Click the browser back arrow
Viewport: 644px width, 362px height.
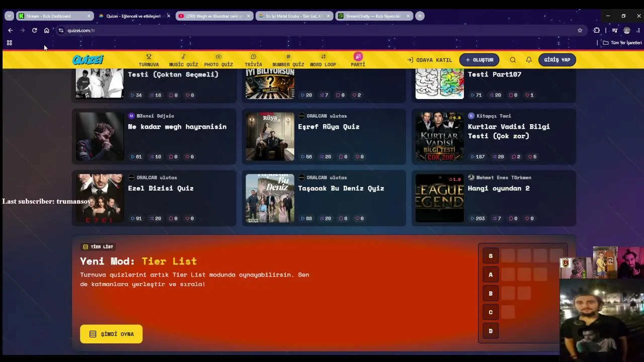(x=10, y=30)
